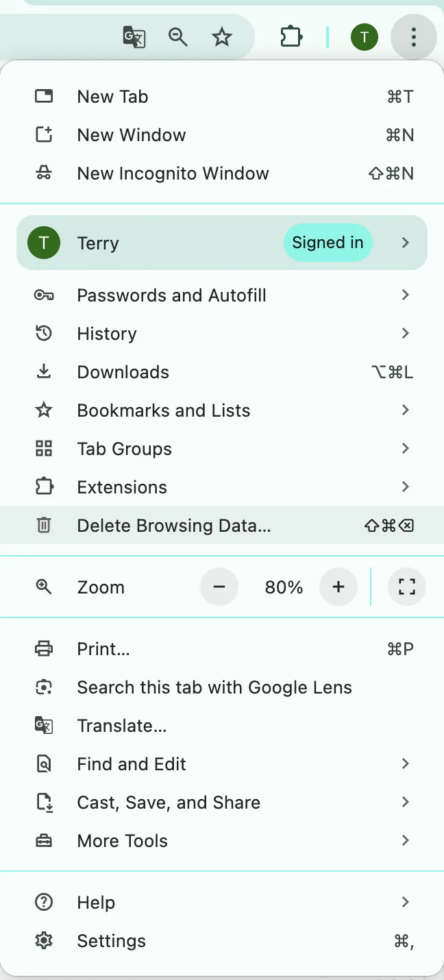
Task: Open the Google Translate icon in toolbar
Action: [x=134, y=38]
